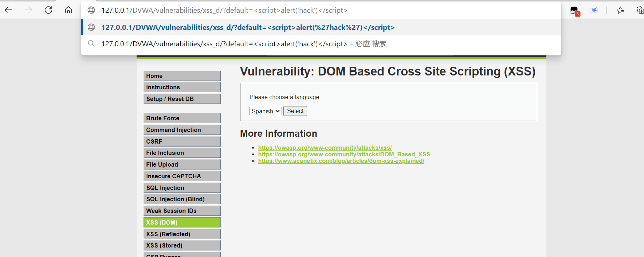Open the extension with red badge 3
Viewport: 644px width, 257px height.
[575, 11]
